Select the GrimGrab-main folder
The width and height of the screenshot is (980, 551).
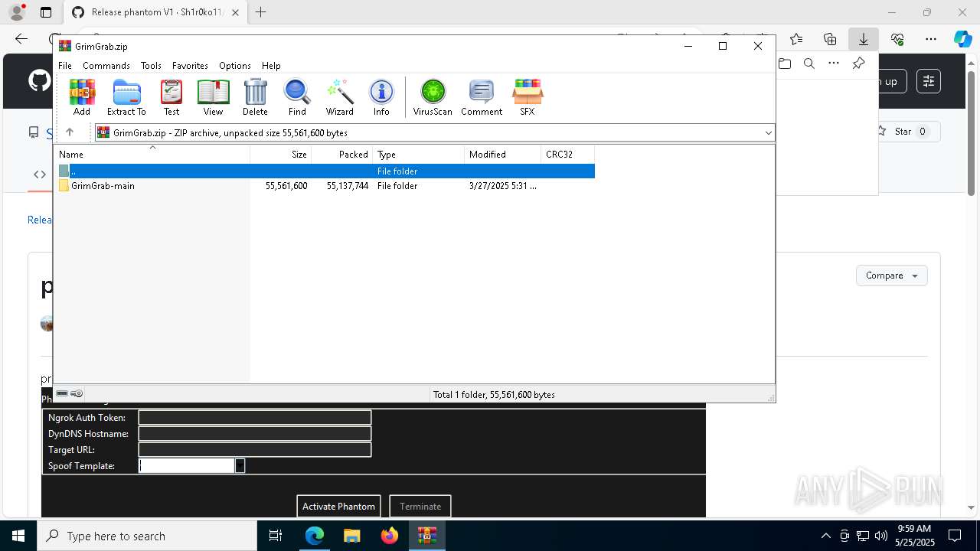[x=325, y=186]
